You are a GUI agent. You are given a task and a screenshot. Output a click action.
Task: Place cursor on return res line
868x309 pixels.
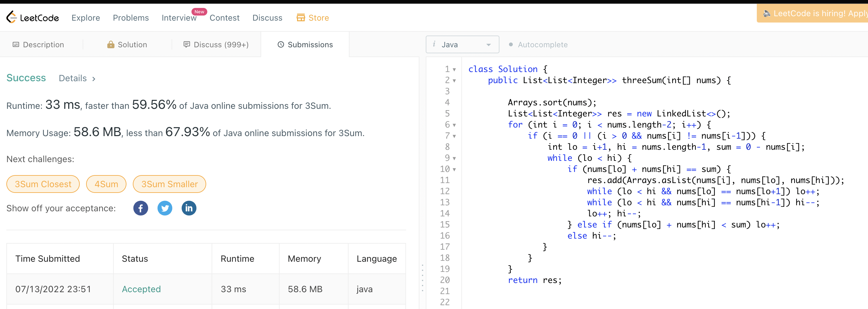coord(535,280)
